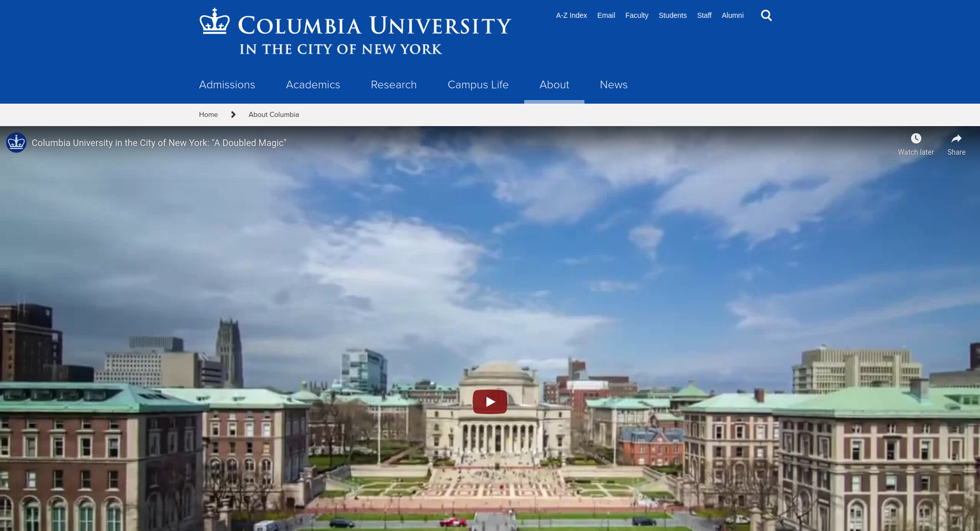Click the Home breadcrumb link

pyautogui.click(x=208, y=115)
